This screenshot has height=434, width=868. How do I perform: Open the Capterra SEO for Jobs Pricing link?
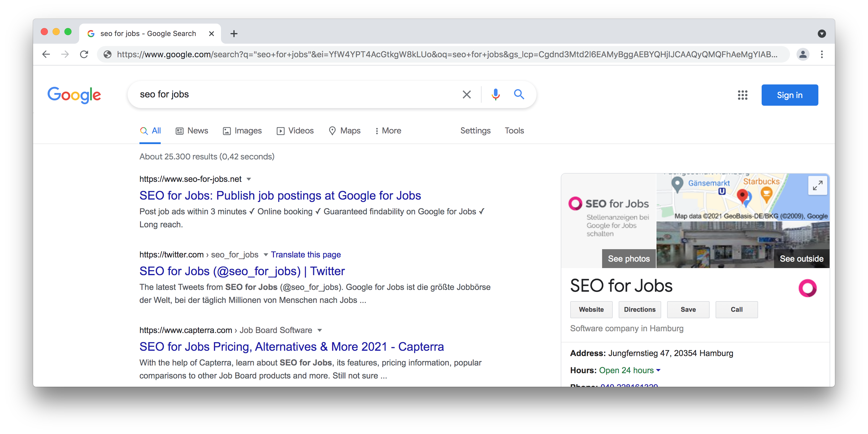click(292, 346)
